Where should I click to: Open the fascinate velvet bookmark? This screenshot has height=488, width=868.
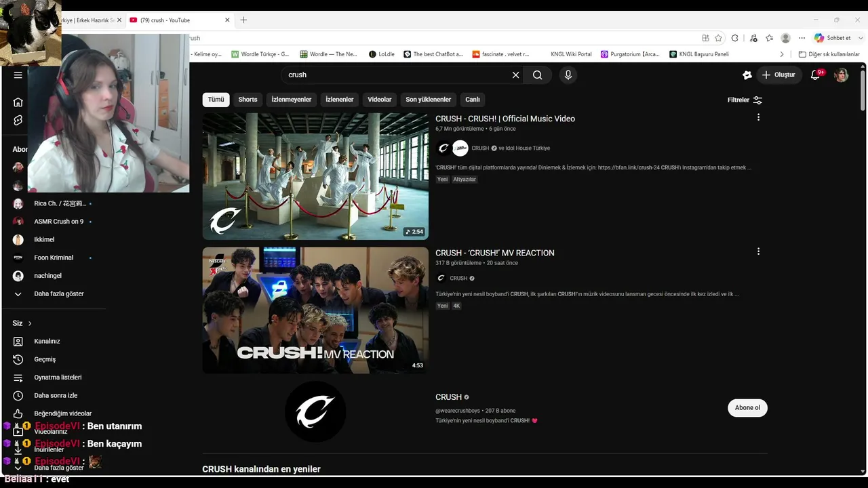click(x=501, y=54)
